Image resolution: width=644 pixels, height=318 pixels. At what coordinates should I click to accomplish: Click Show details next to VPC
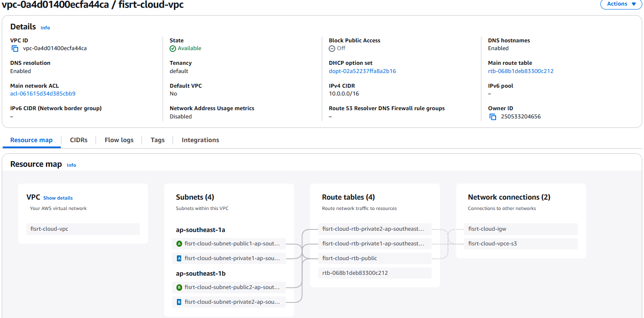click(x=58, y=198)
